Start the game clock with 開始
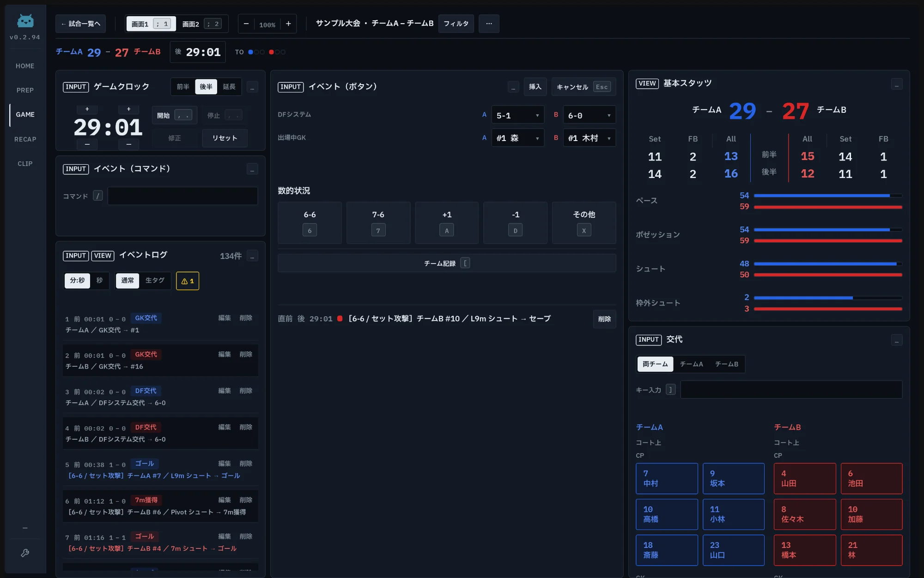 (174, 116)
